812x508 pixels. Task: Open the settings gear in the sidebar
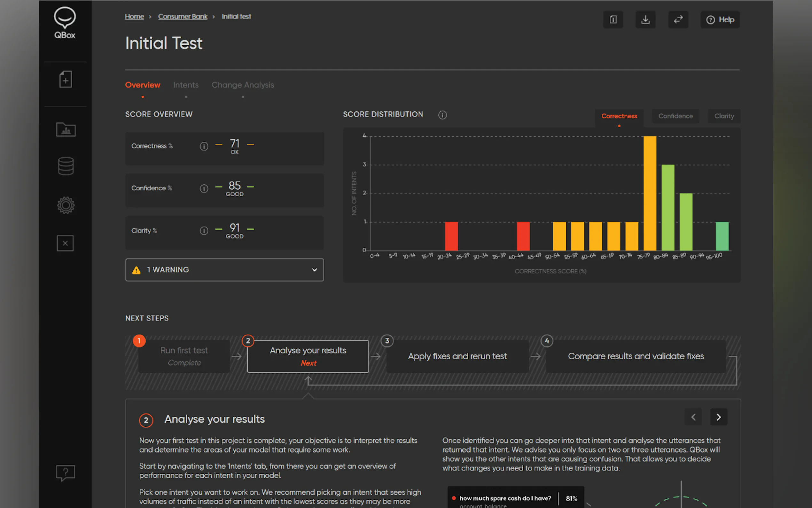(66, 205)
